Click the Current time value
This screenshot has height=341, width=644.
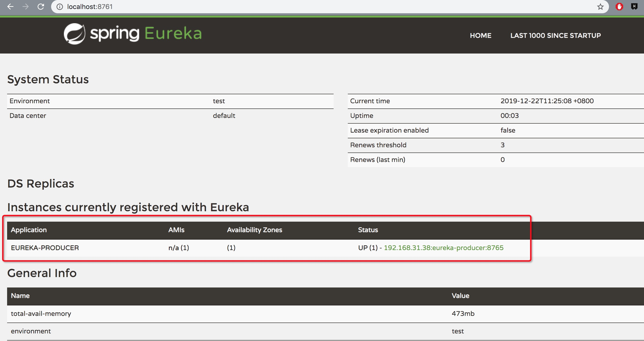click(547, 101)
